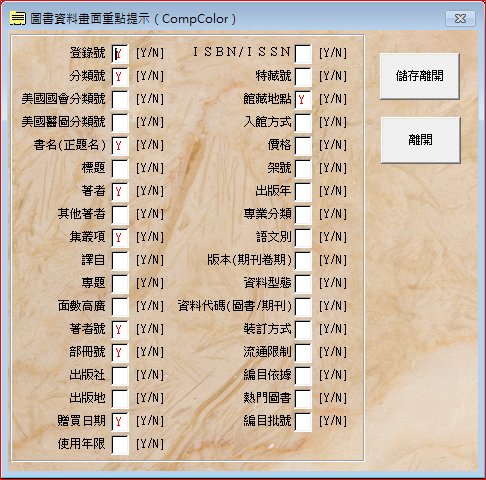This screenshot has height=480, width=486.
Task: Click the 熱門圖書 input box
Action: (303, 399)
